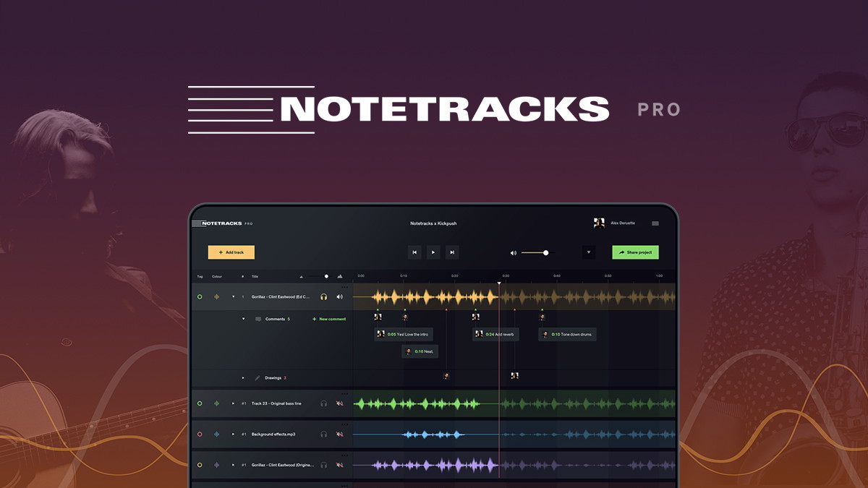The width and height of the screenshot is (868, 488).
Task: Open comment '0:10 Neat.'
Action: pyautogui.click(x=420, y=351)
